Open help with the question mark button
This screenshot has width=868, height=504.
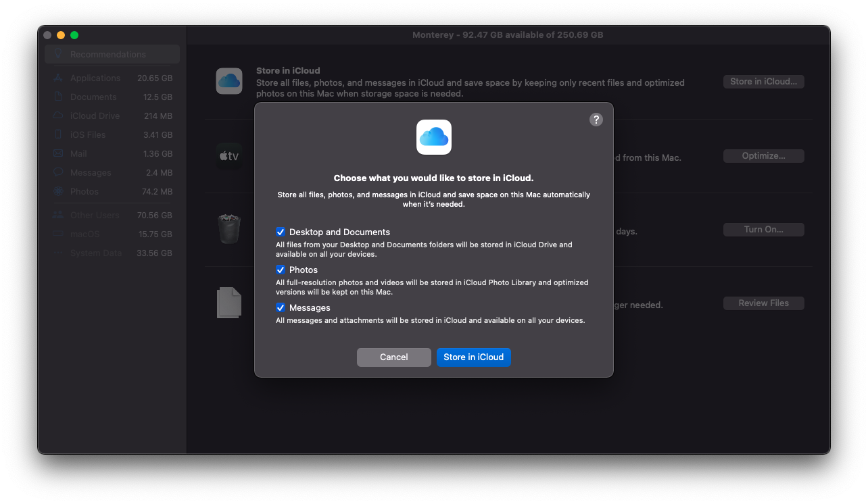pyautogui.click(x=596, y=120)
